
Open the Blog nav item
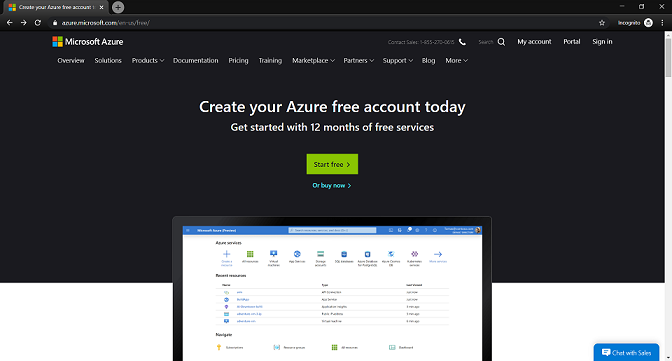428,60
